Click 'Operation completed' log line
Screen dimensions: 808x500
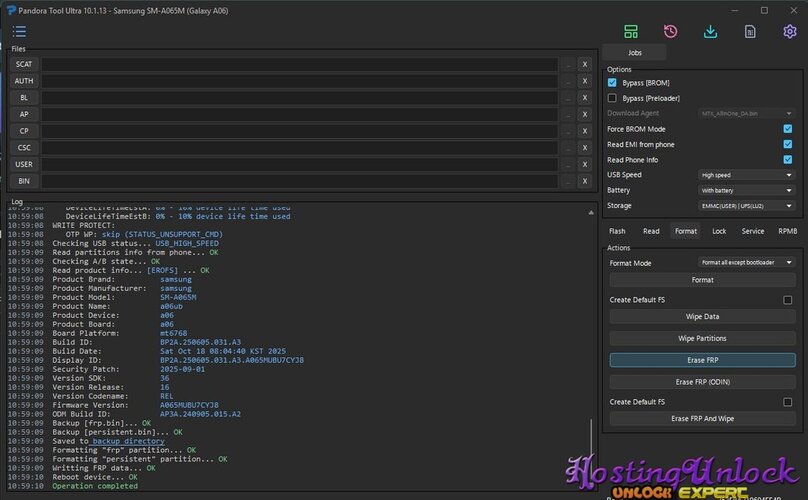(x=95, y=486)
